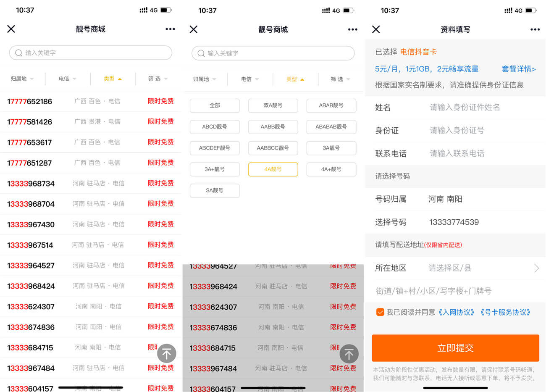This screenshot has height=392, width=546.
Task: Select ABAB靓号 type filter
Action: pyautogui.click(x=331, y=105)
